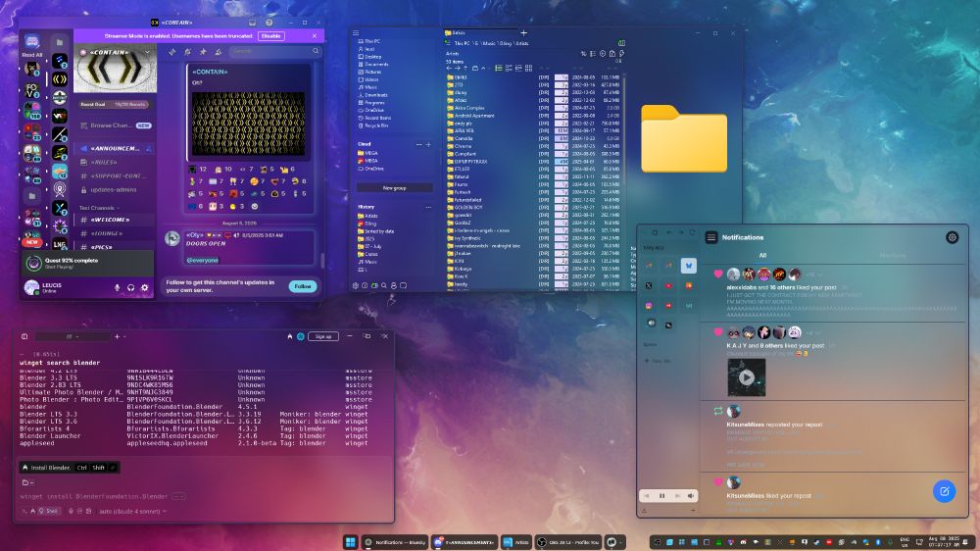Open Quest 92% complete card
The image size is (980, 551).
click(87, 264)
